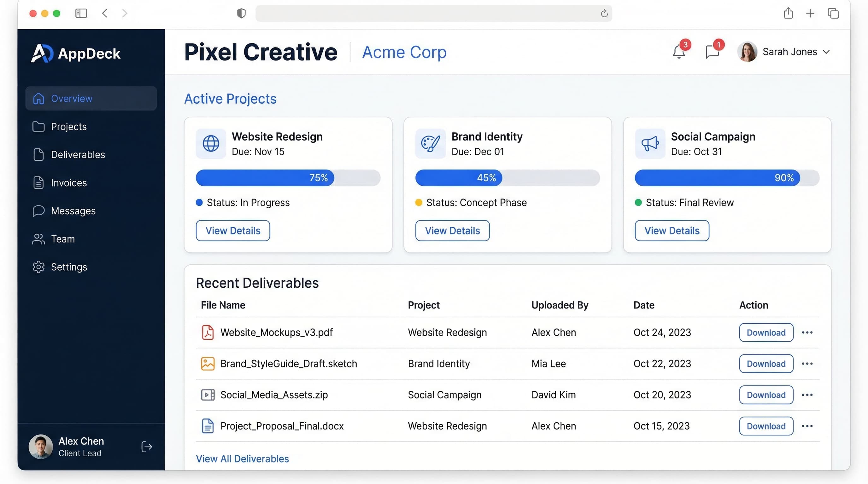Click the Social_Media_Assets.zip file name

(274, 395)
